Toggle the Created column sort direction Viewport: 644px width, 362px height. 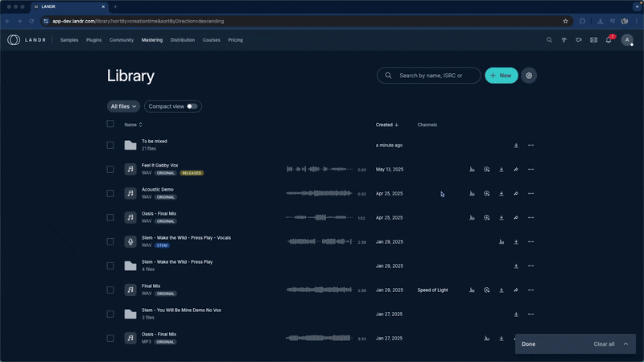point(387,125)
